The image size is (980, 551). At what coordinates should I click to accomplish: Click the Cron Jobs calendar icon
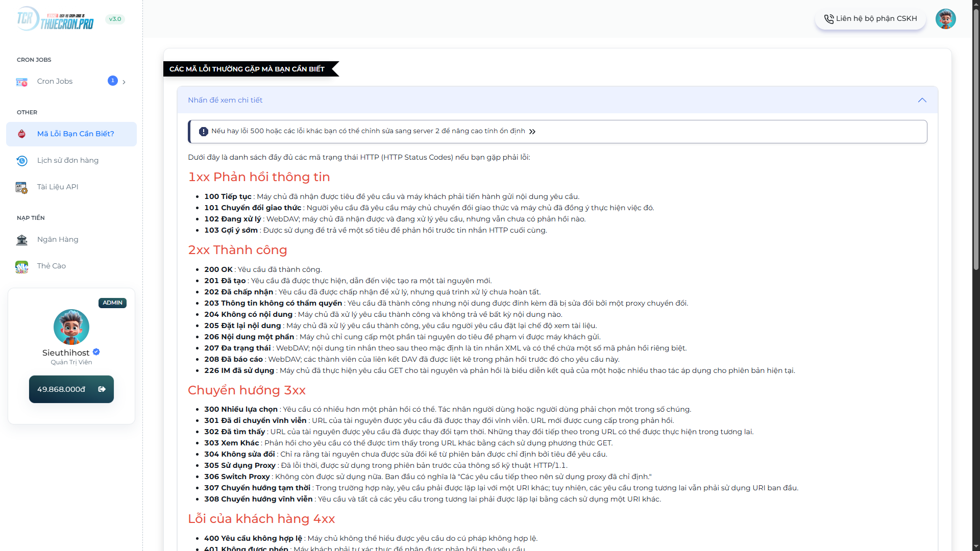(21, 82)
